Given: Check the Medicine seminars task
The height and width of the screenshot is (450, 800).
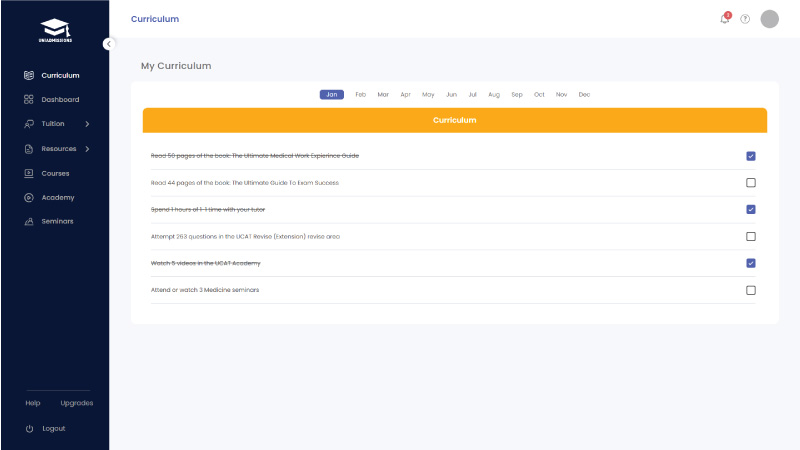Looking at the screenshot, I should coord(751,290).
